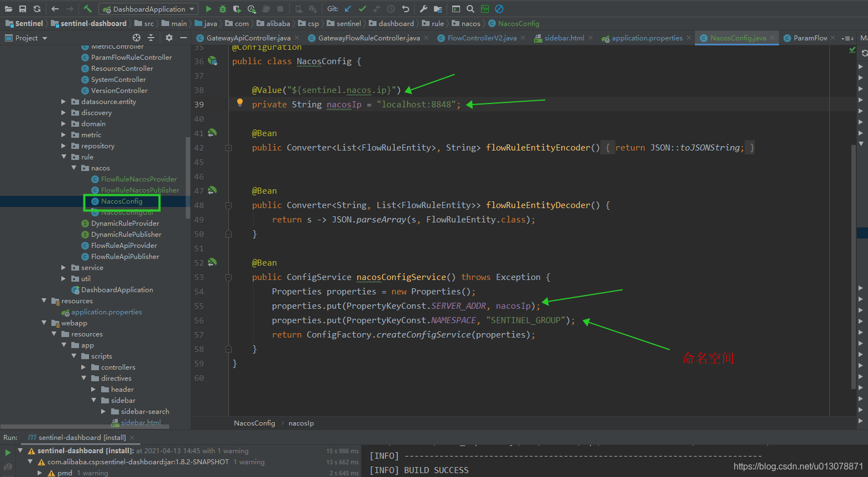Collapse the rule package
This screenshot has width=868, height=477.
pyautogui.click(x=64, y=157)
